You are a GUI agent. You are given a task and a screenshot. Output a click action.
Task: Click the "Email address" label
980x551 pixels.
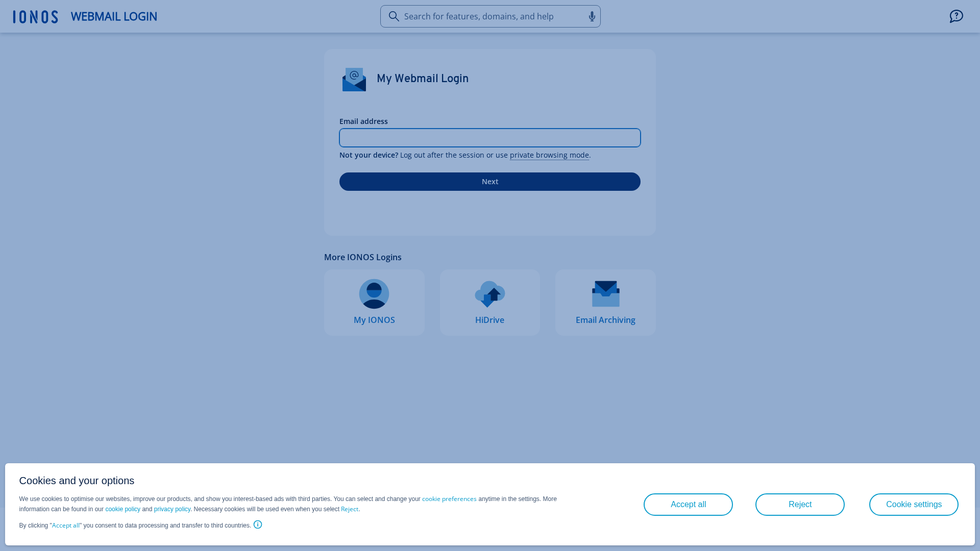pyautogui.click(x=363, y=121)
